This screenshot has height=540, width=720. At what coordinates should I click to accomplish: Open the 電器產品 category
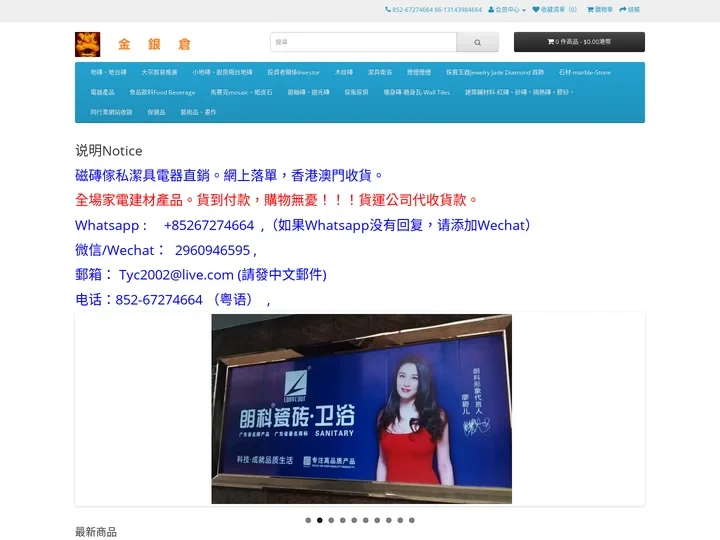tap(102, 92)
